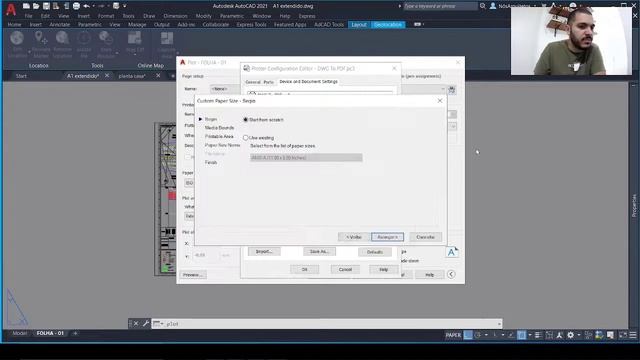Click the Clean Screen icon in status bar

coord(623,335)
